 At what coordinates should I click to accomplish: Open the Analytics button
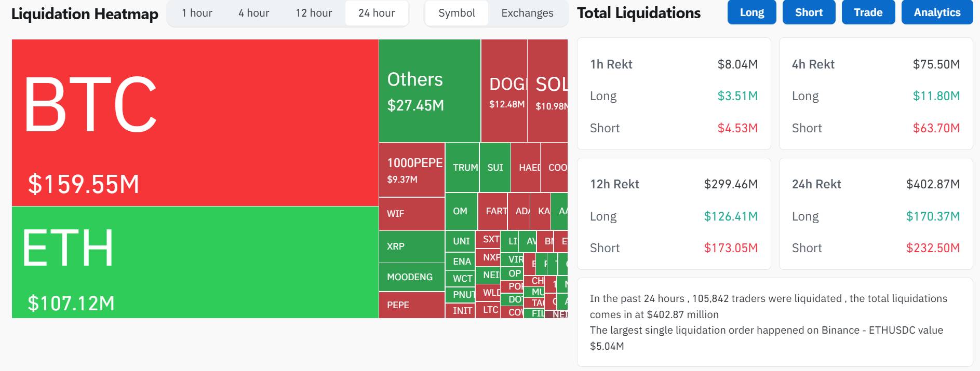pyautogui.click(x=937, y=12)
